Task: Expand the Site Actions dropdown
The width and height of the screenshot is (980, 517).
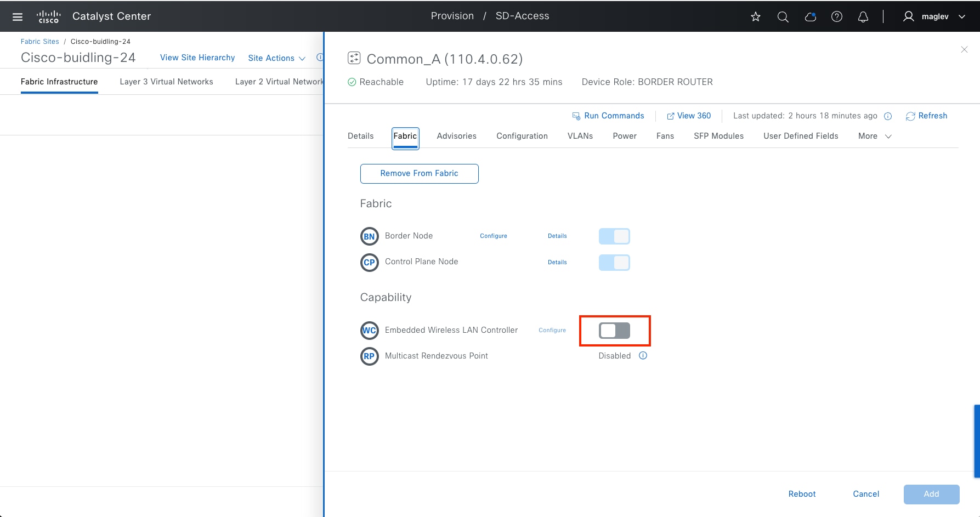Action: tap(277, 58)
